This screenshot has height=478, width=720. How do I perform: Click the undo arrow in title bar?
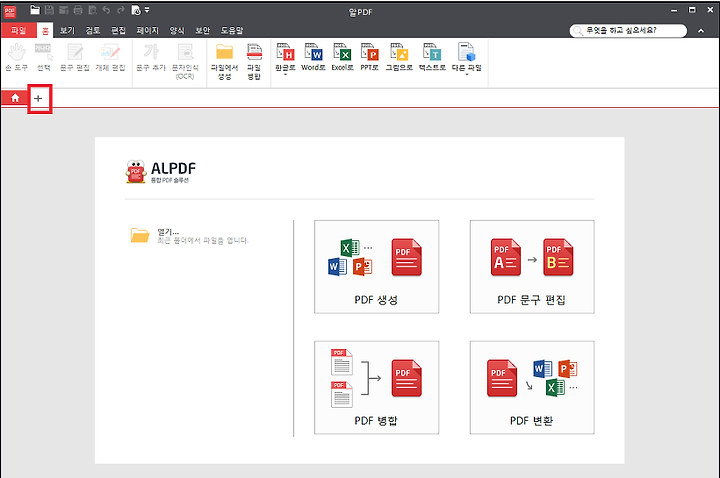pos(106,10)
